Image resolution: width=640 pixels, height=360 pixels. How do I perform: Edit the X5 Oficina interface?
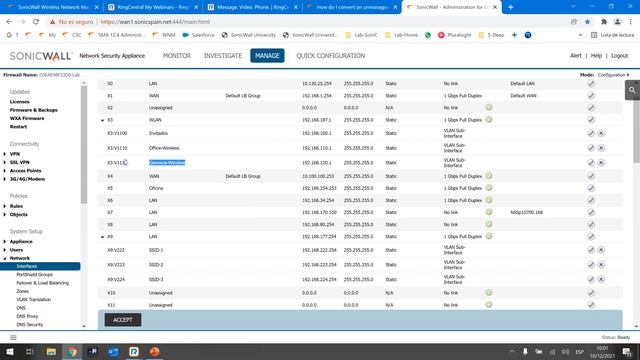tap(591, 188)
